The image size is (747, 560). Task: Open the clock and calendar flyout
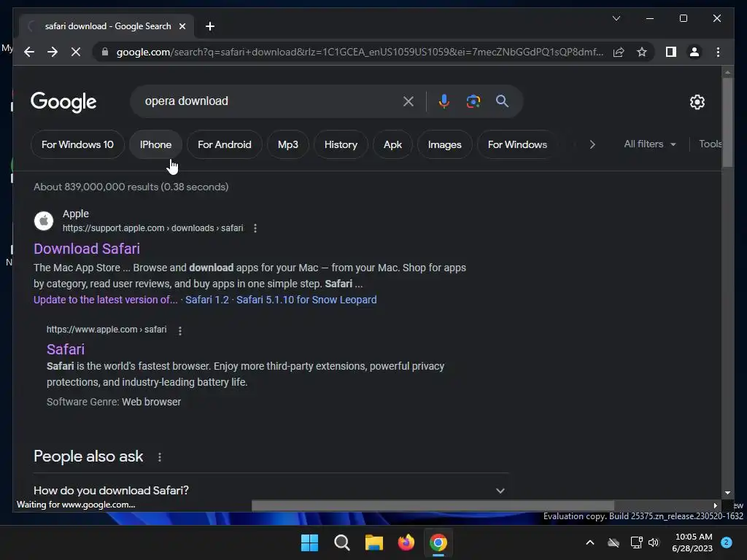point(693,542)
